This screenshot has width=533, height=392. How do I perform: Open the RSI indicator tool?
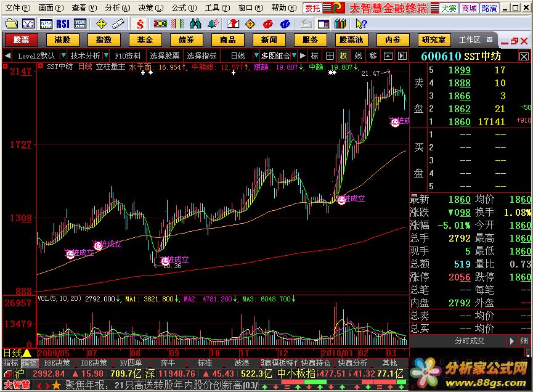coord(63,24)
